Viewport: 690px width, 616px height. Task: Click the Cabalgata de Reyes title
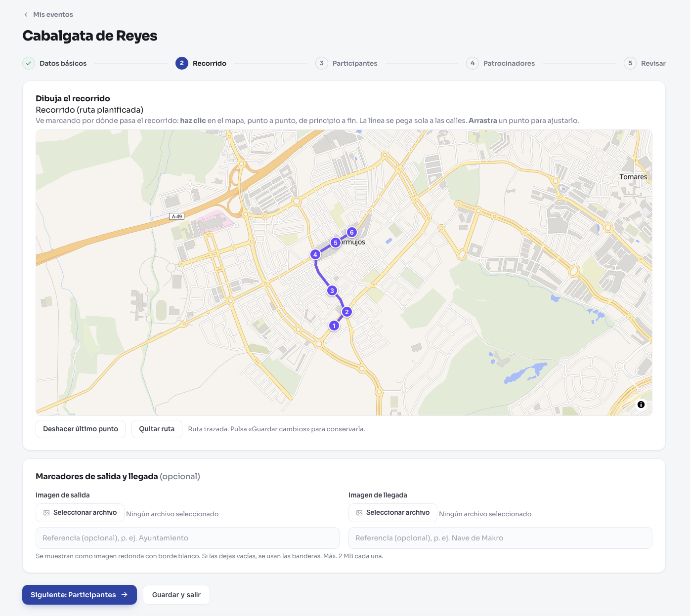point(90,36)
